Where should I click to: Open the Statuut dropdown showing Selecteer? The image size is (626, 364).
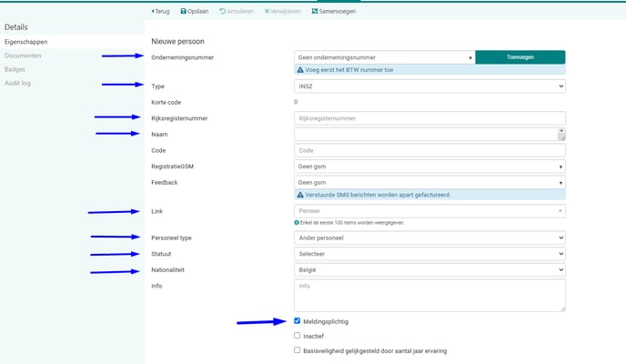click(x=429, y=254)
